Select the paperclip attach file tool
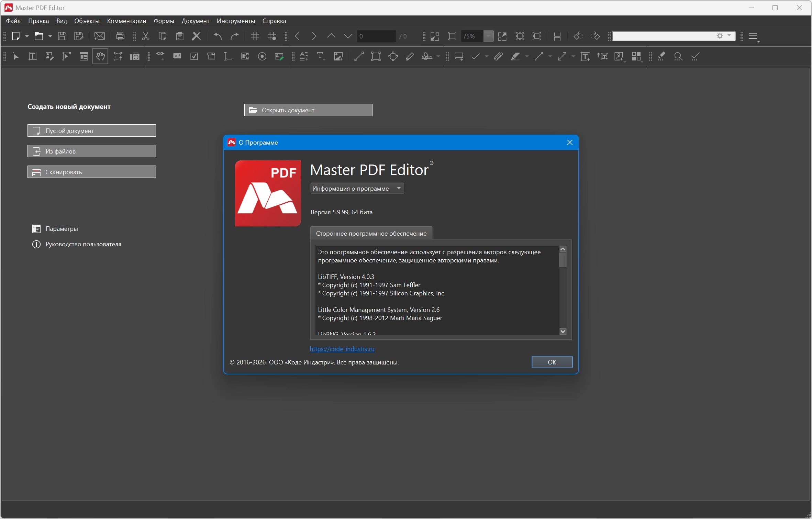 coord(499,56)
